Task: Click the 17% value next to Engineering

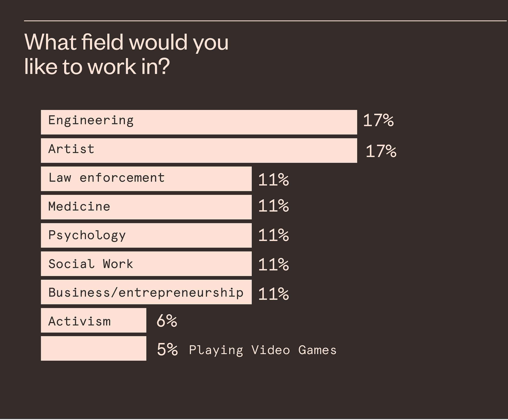Action: point(378,120)
